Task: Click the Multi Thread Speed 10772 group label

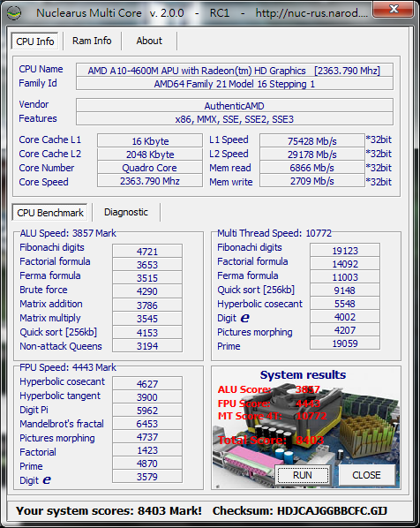Action: click(274, 233)
